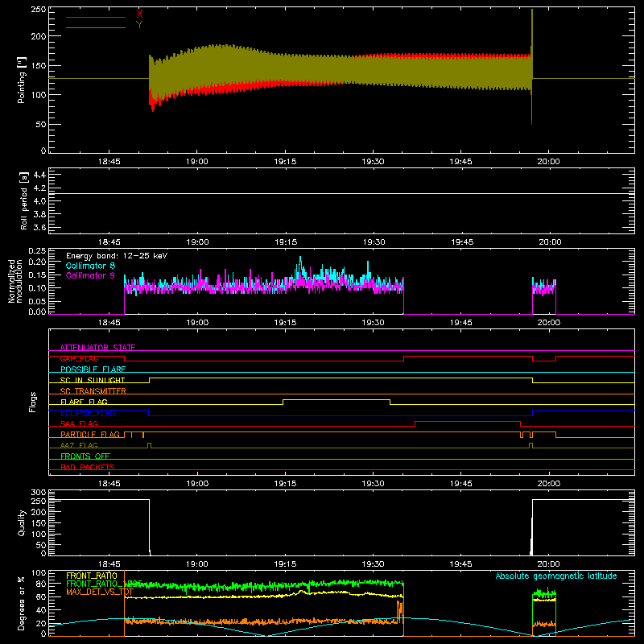The image size is (644, 644).
Task: Click 19:00 tick under the Pointing plot
Action: tap(197, 162)
